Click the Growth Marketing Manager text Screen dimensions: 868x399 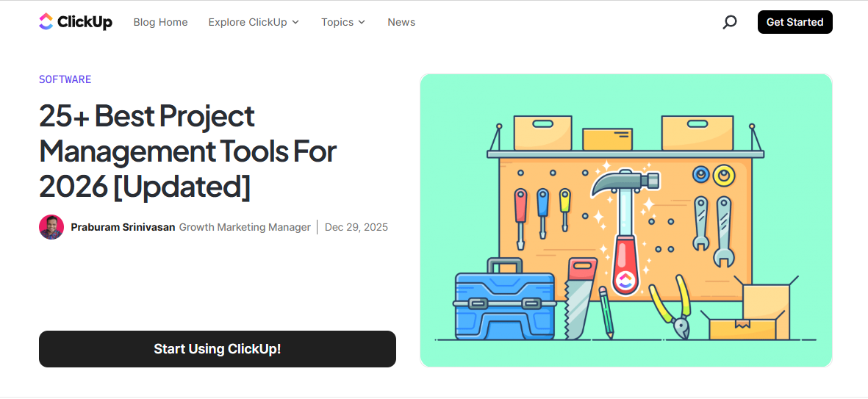(245, 227)
